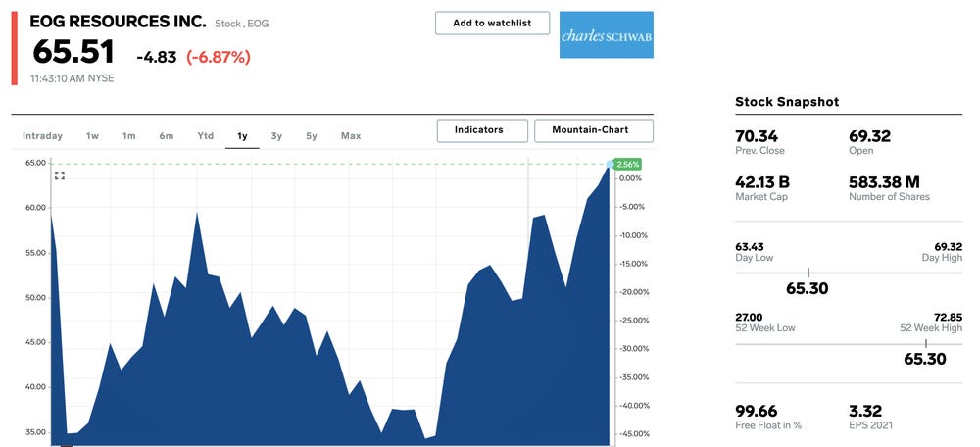Click the Day Low value 63.43
The width and height of the screenshot is (980, 447).
pyautogui.click(x=750, y=247)
